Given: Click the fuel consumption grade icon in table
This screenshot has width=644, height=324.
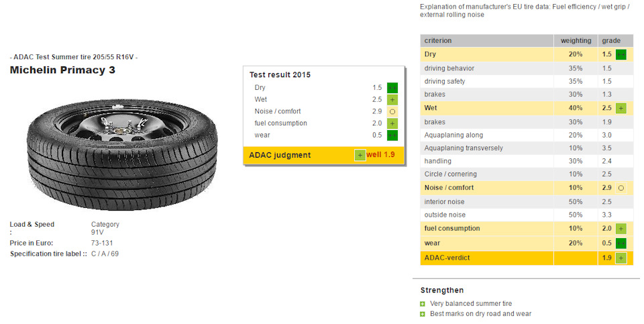Looking at the screenshot, I should [621, 229].
